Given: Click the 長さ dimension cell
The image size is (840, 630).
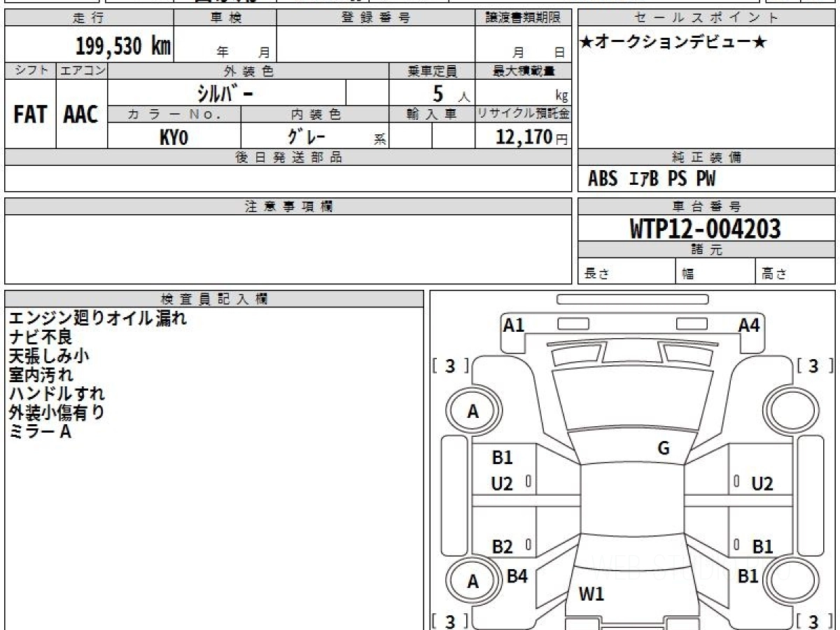Looking at the screenshot, I should (626, 272).
